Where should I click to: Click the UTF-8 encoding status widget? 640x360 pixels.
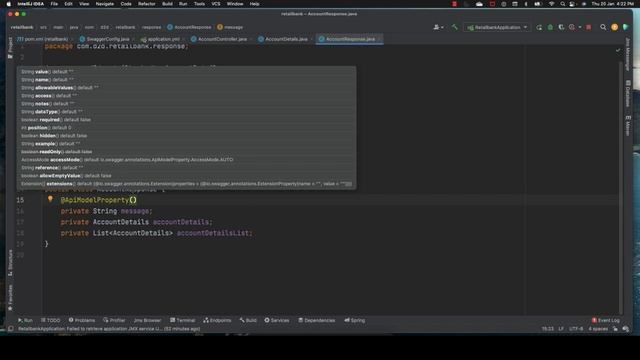576,329
